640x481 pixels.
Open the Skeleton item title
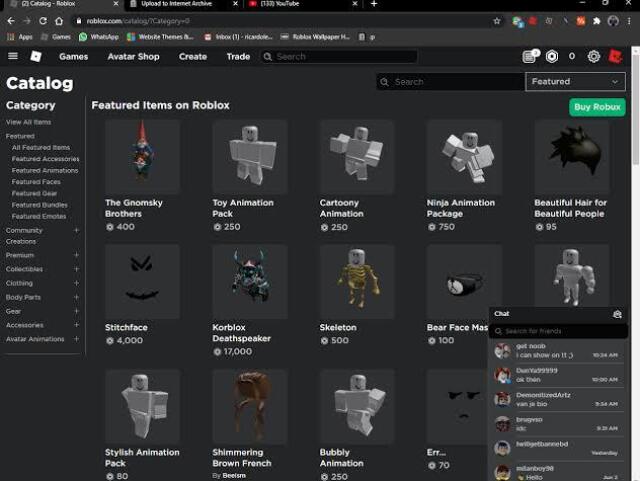point(338,327)
